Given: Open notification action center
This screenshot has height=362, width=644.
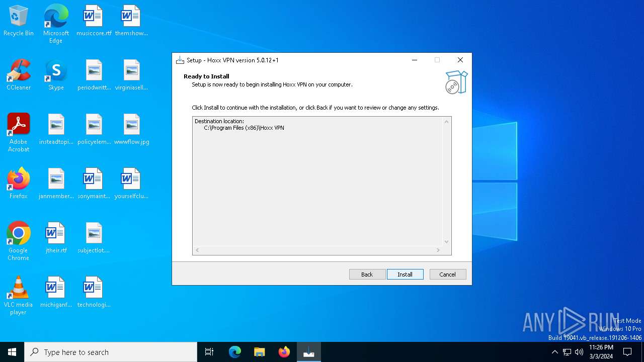Looking at the screenshot, I should point(627,352).
